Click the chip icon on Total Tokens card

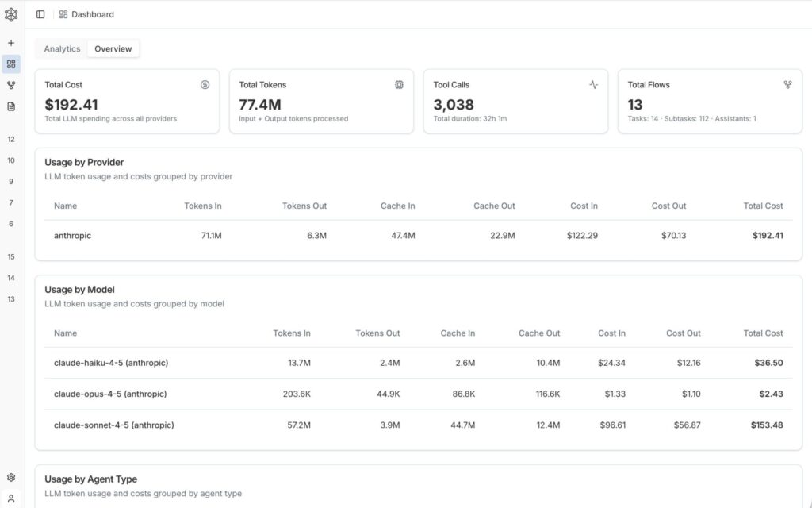pos(399,85)
